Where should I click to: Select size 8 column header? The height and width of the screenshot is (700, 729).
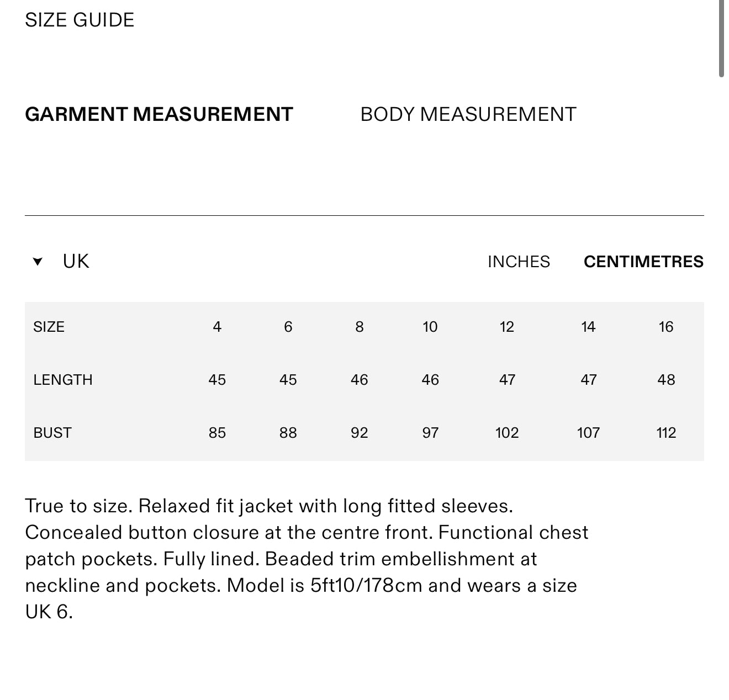point(360,327)
